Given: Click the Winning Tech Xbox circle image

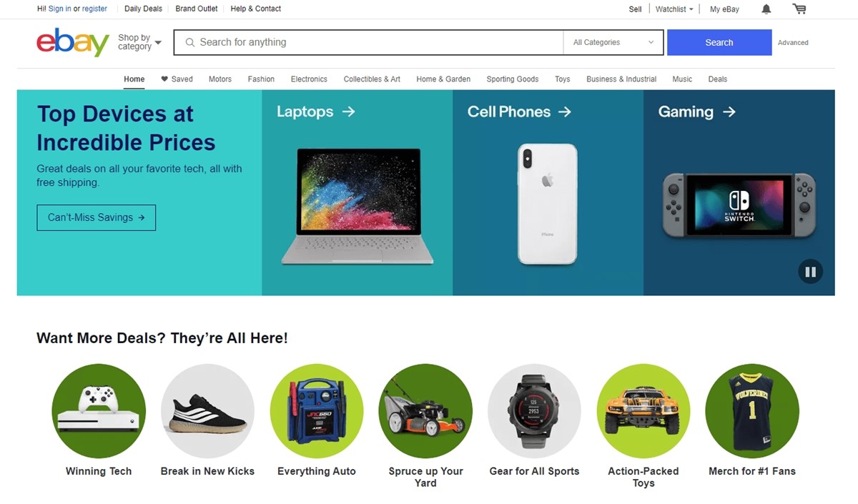Looking at the screenshot, I should [99, 411].
